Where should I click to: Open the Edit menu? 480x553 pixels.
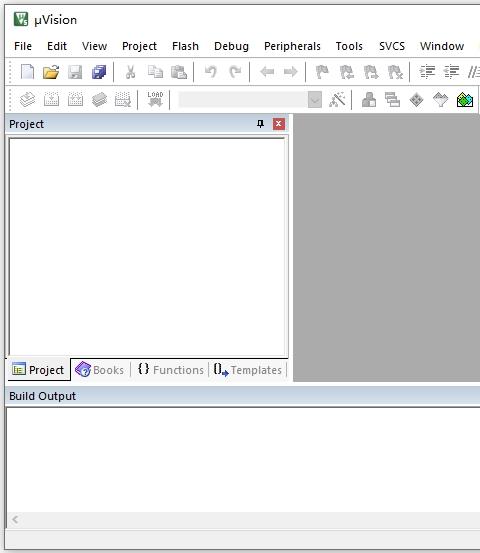(x=57, y=46)
